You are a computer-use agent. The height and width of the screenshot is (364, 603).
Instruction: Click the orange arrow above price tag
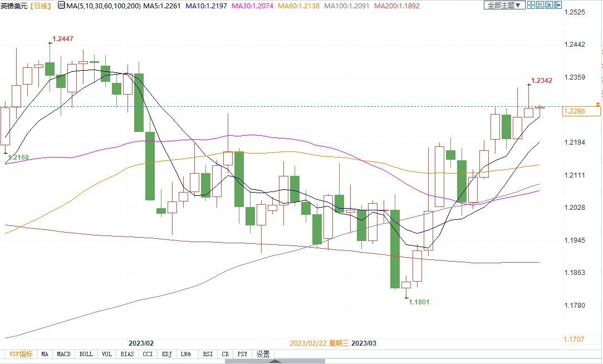(597, 104)
